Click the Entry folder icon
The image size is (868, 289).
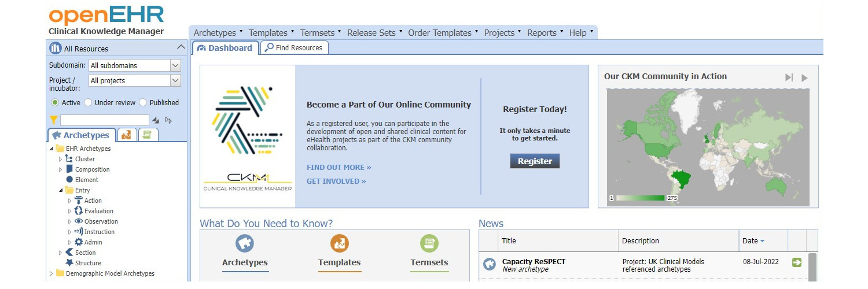point(69,190)
